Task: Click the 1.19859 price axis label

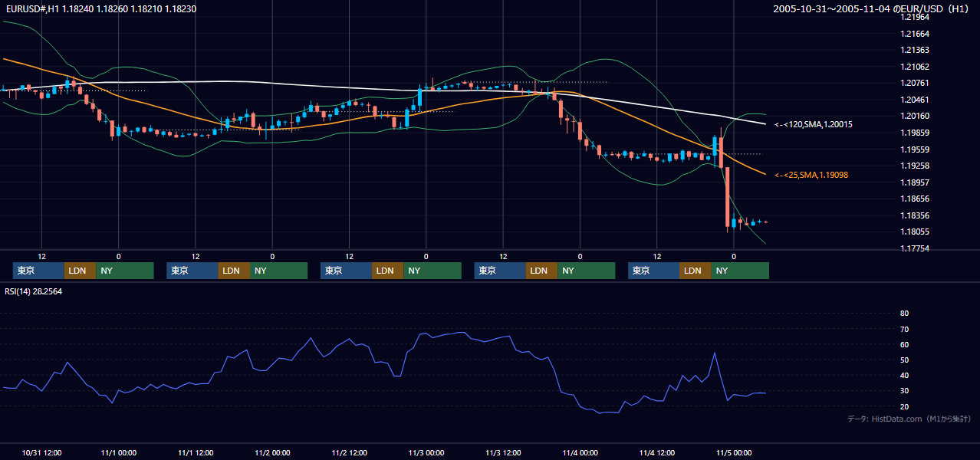Action: click(x=915, y=133)
